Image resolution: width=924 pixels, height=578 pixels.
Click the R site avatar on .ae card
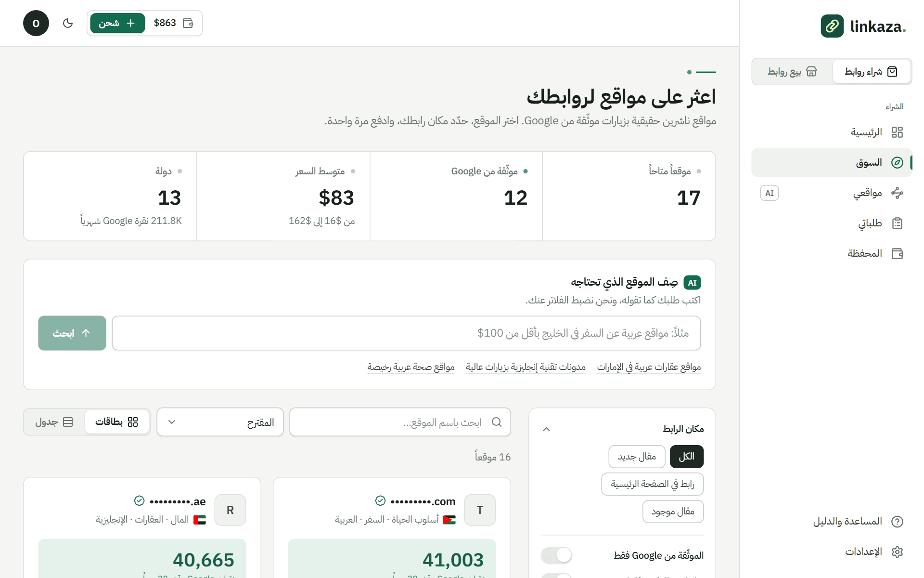(230, 510)
